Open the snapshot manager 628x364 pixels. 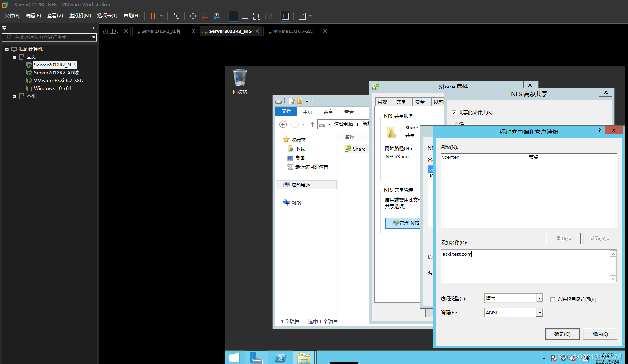coord(216,16)
